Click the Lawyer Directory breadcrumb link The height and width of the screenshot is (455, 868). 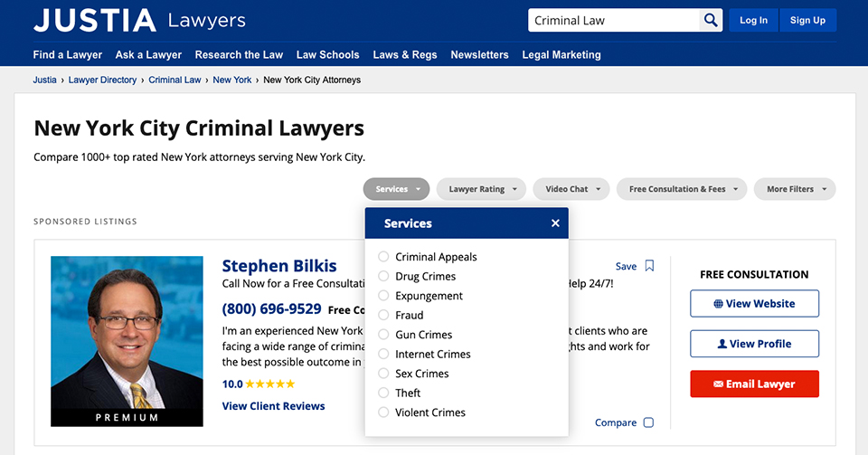102,80
